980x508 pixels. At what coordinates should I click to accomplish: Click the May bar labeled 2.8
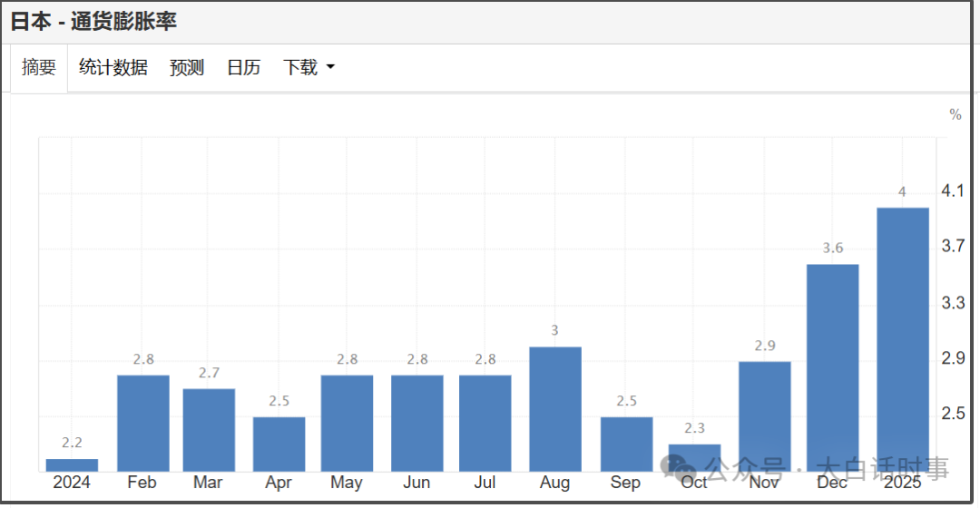click(347, 424)
